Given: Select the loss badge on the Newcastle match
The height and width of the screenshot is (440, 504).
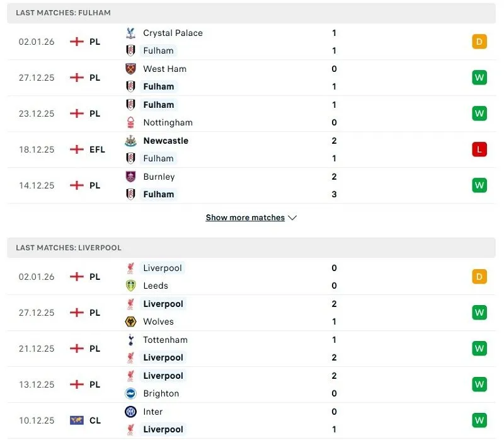Looking at the screenshot, I should click(x=479, y=149).
